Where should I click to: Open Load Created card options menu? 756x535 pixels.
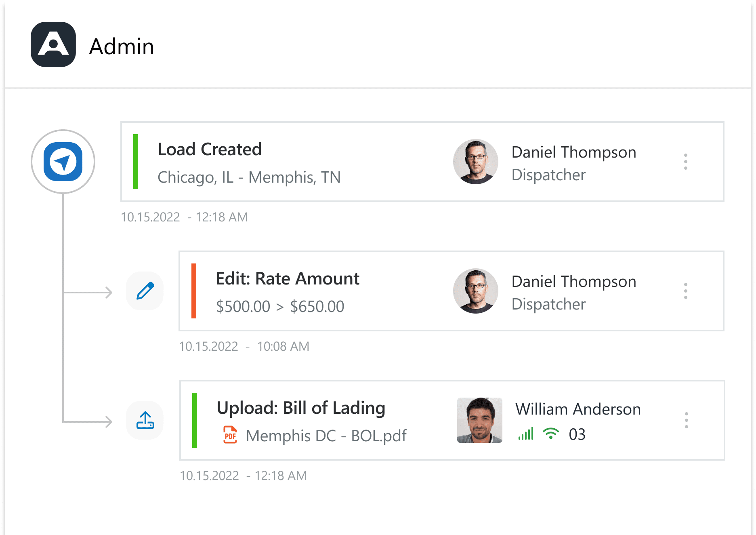pos(685,162)
